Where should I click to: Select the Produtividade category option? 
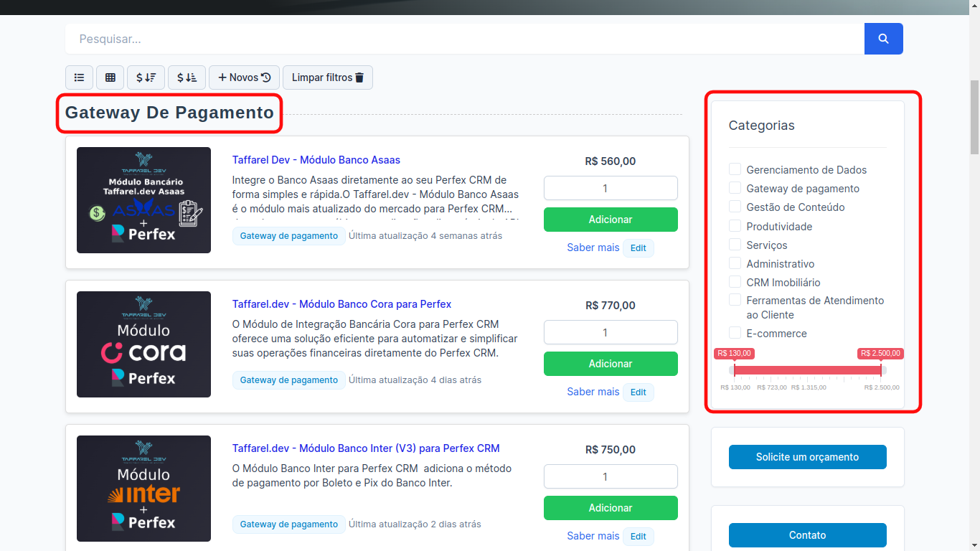click(735, 225)
